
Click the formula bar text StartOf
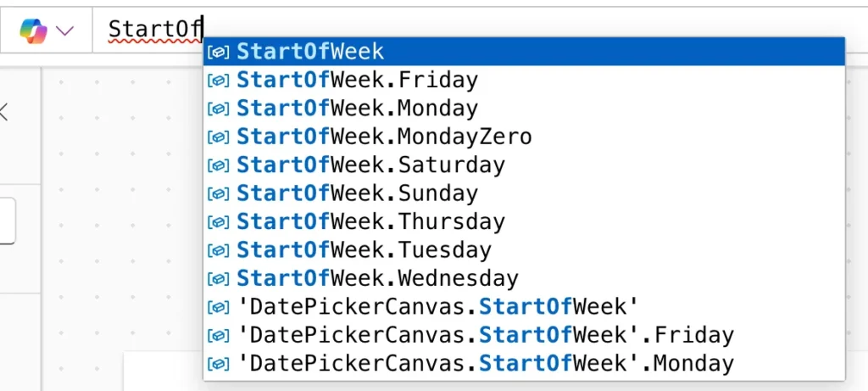click(x=156, y=29)
